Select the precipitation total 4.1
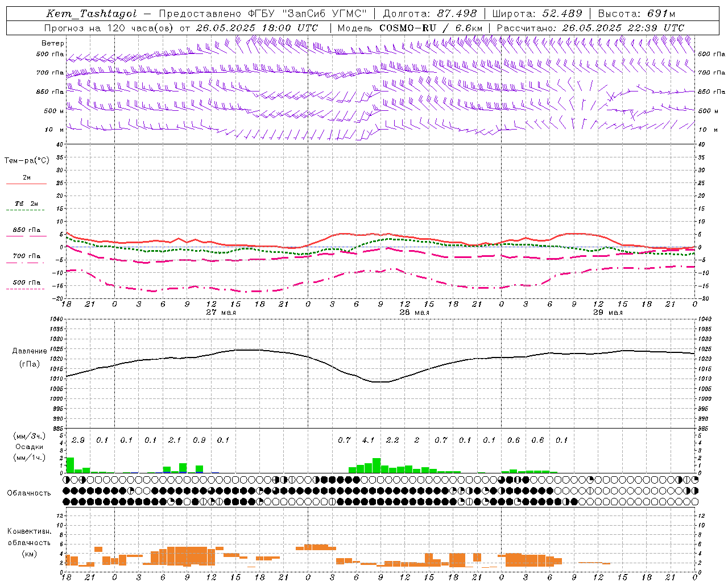 tap(368, 440)
